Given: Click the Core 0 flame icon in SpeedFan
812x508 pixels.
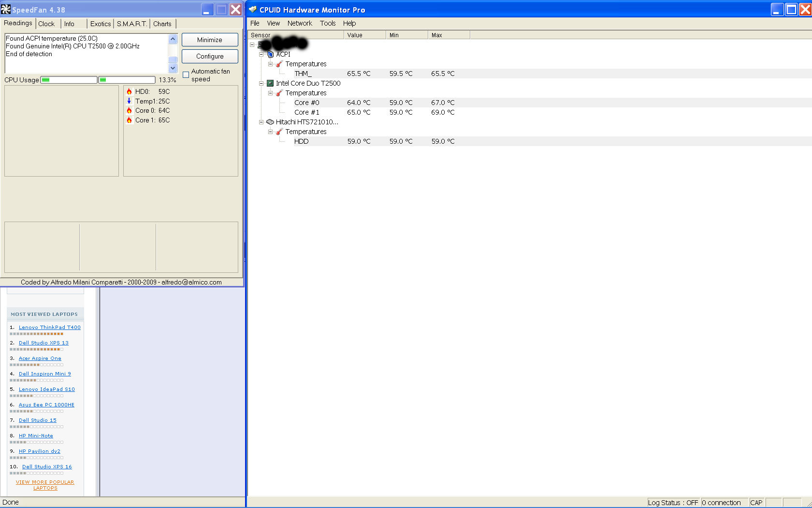Looking at the screenshot, I should tap(129, 110).
